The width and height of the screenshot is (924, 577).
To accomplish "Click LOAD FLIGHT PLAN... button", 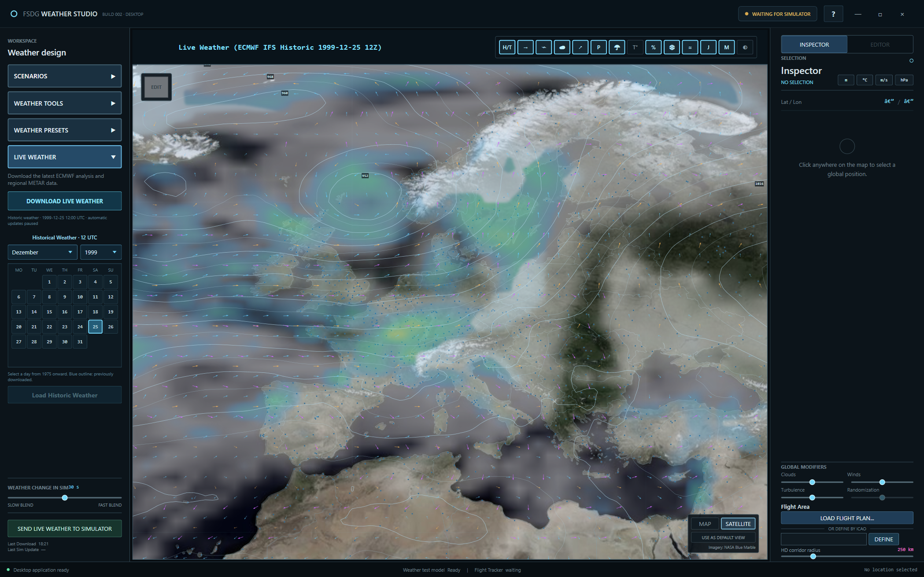I will point(847,518).
